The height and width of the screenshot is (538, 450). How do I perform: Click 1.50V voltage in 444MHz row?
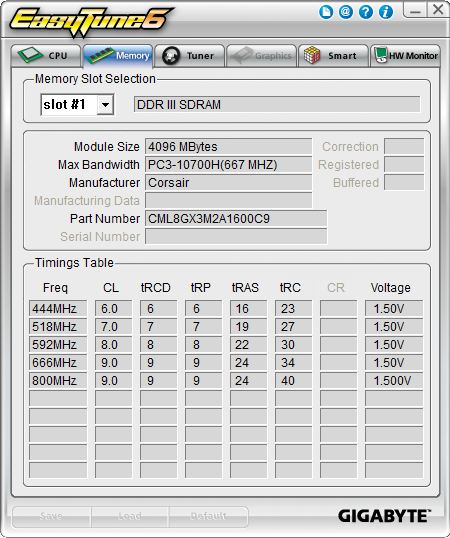(x=394, y=308)
